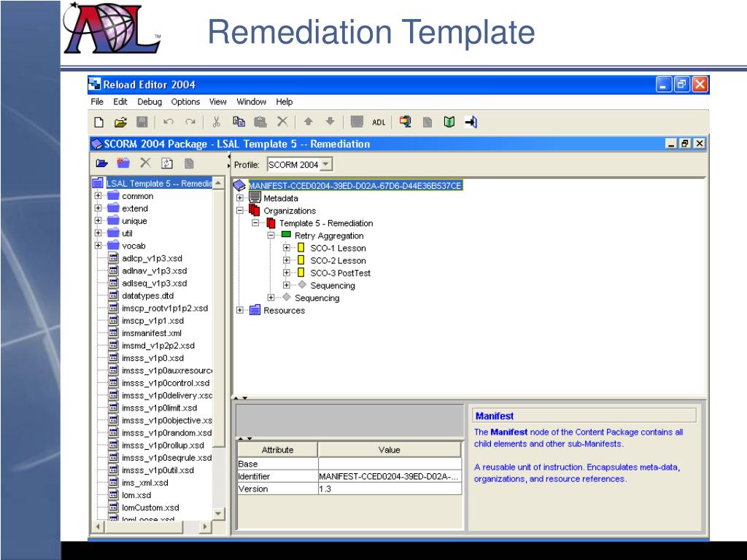Open the File menu

point(97,102)
